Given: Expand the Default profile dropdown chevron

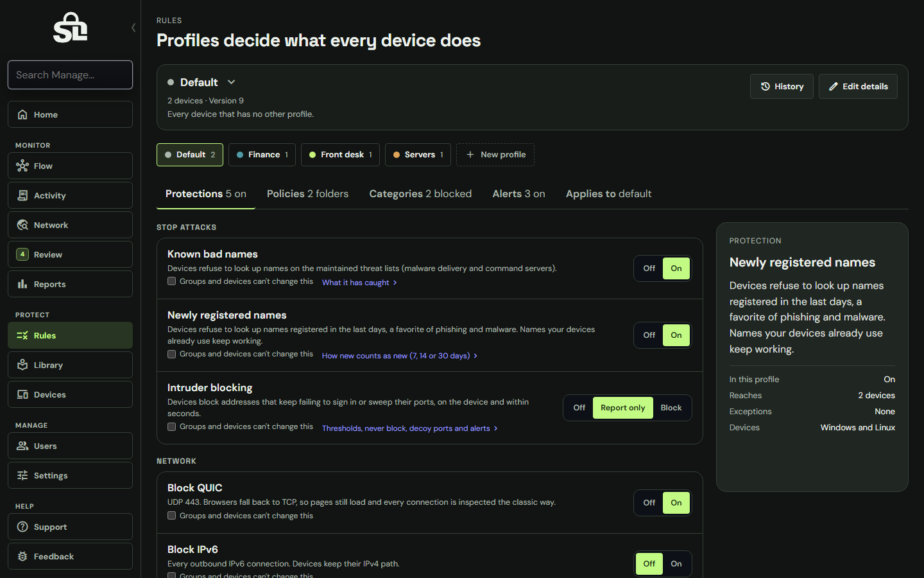Looking at the screenshot, I should coord(232,82).
